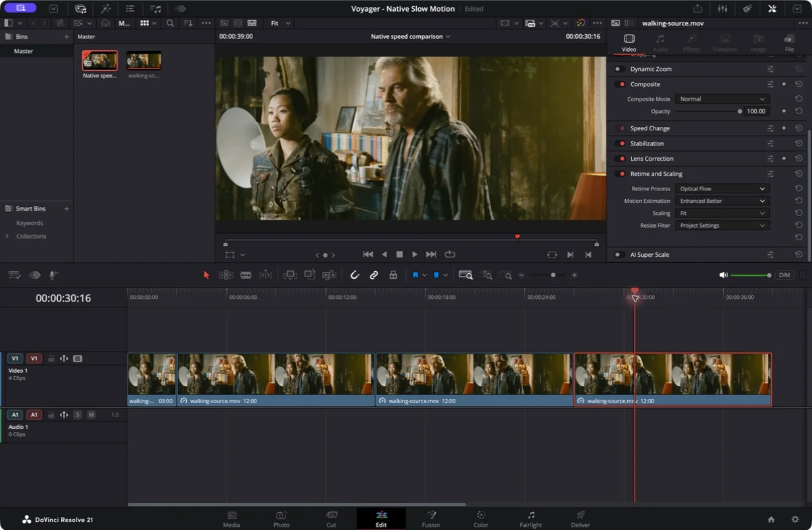The width and height of the screenshot is (812, 530).
Task: Click the Replace clip icon
Action: [x=329, y=275]
